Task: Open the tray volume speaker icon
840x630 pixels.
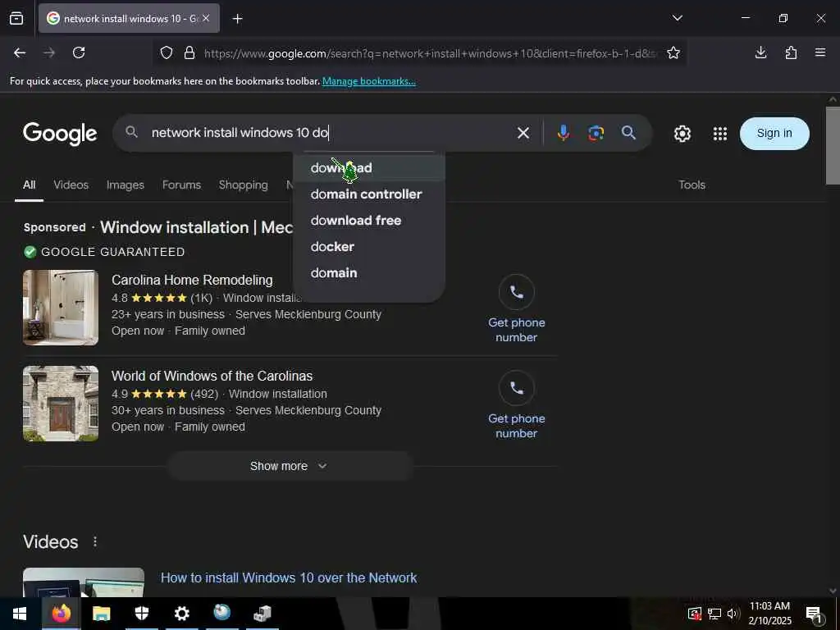Action: 733,614
